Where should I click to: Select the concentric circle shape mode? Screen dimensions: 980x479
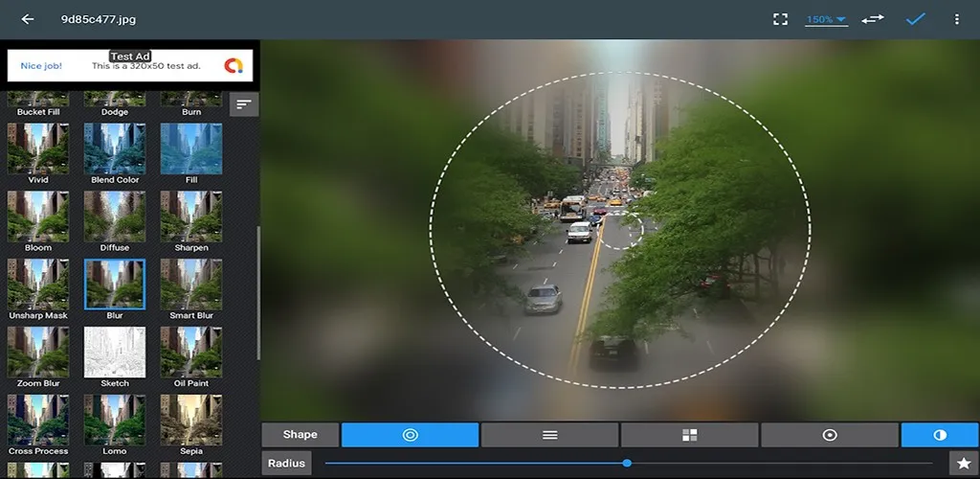(x=410, y=435)
